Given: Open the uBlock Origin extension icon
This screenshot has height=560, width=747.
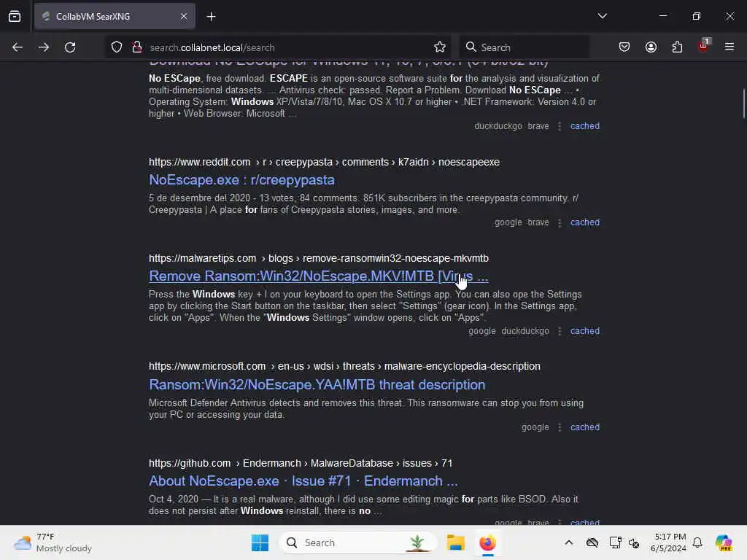Looking at the screenshot, I should 704,46.
